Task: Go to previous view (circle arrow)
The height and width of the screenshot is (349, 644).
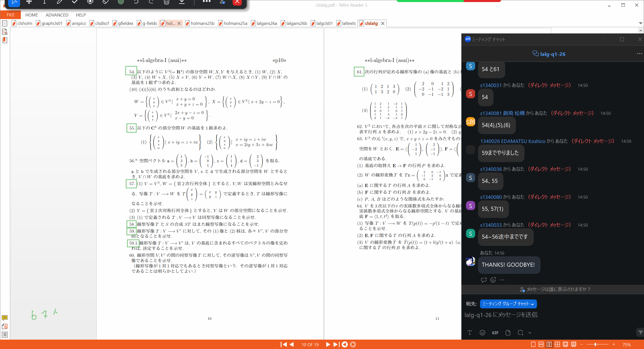Action: click(x=345, y=344)
